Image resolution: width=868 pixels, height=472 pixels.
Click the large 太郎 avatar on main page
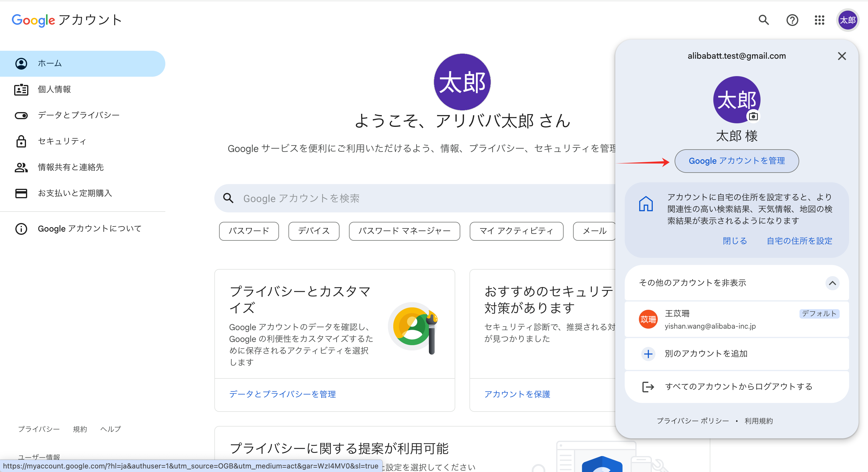coord(462,82)
